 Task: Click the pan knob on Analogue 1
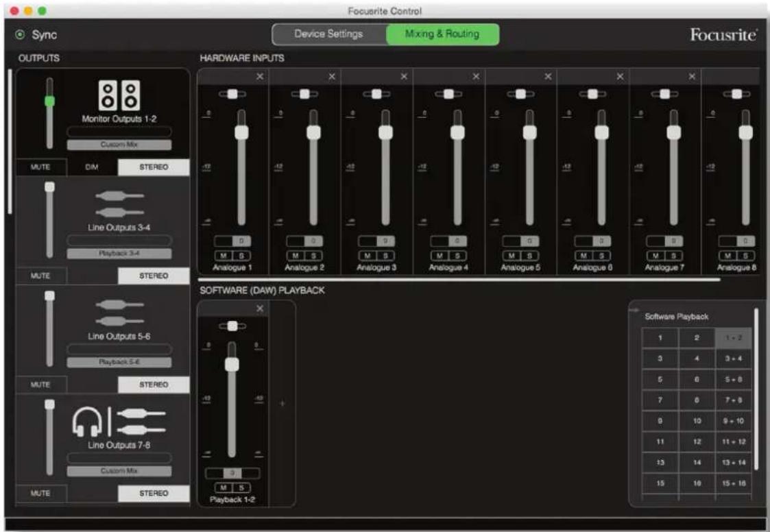pos(232,94)
